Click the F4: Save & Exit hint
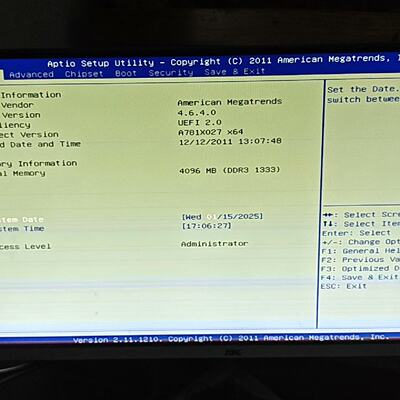 click(x=360, y=277)
